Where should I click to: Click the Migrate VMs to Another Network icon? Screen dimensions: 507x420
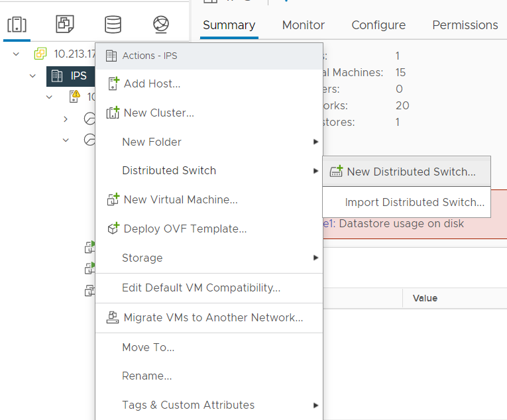pyautogui.click(x=113, y=317)
